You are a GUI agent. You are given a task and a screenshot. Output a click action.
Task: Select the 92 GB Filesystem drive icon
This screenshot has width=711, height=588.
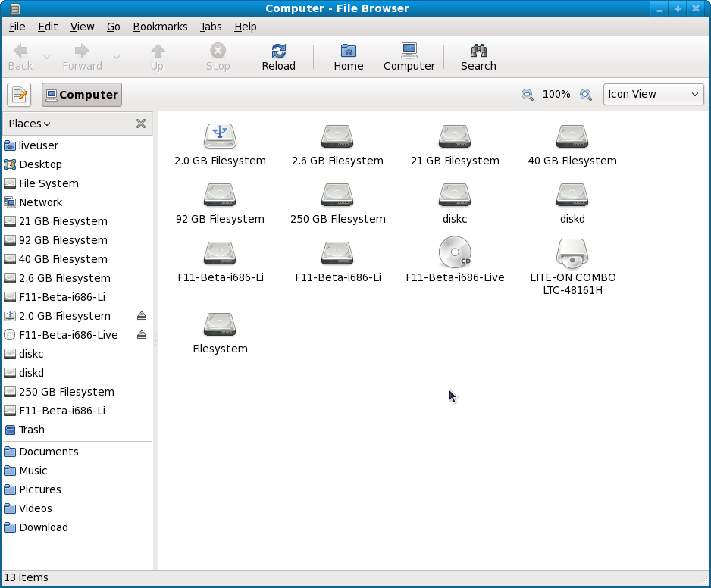(220, 195)
